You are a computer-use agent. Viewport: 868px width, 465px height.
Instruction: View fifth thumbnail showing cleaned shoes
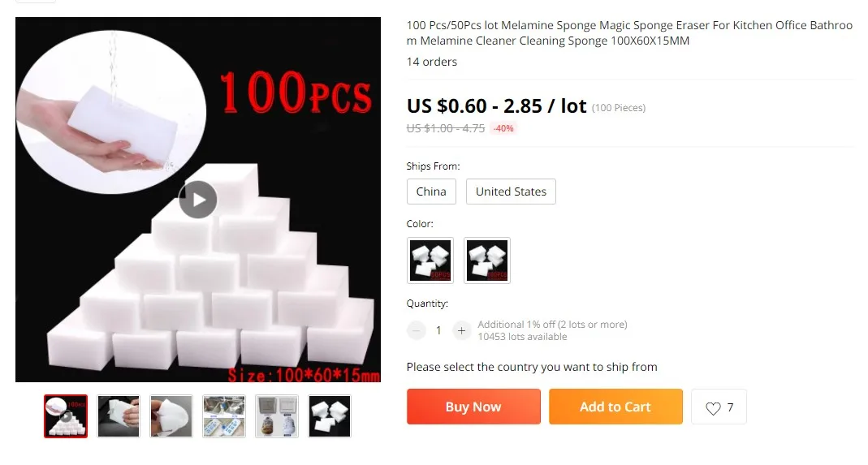[x=277, y=416]
